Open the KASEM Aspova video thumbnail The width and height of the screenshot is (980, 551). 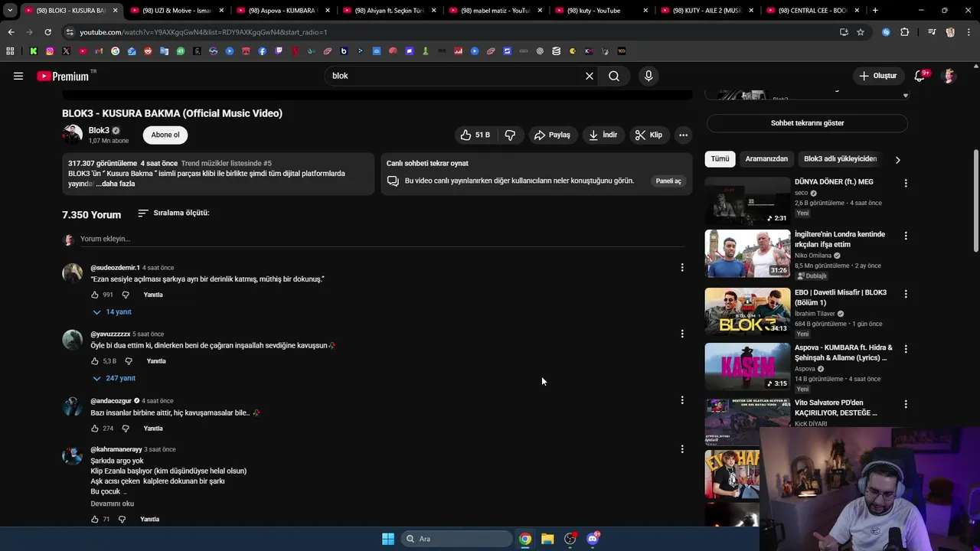click(747, 367)
